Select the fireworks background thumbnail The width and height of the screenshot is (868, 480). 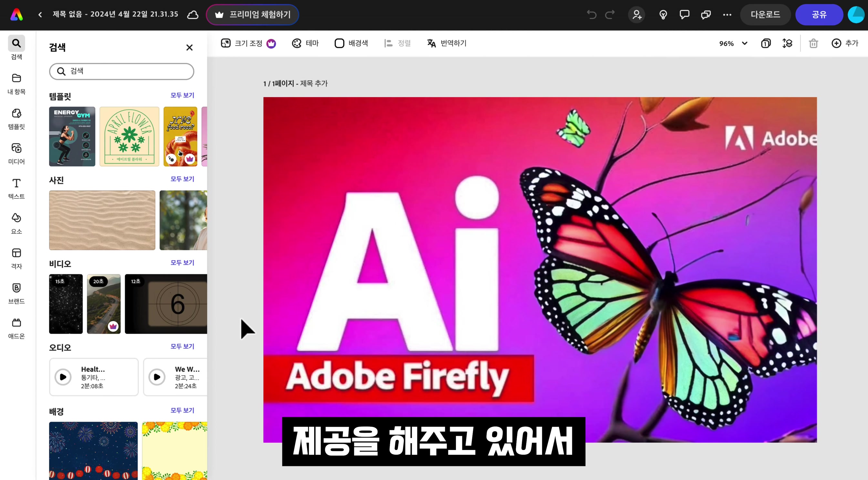coord(93,451)
